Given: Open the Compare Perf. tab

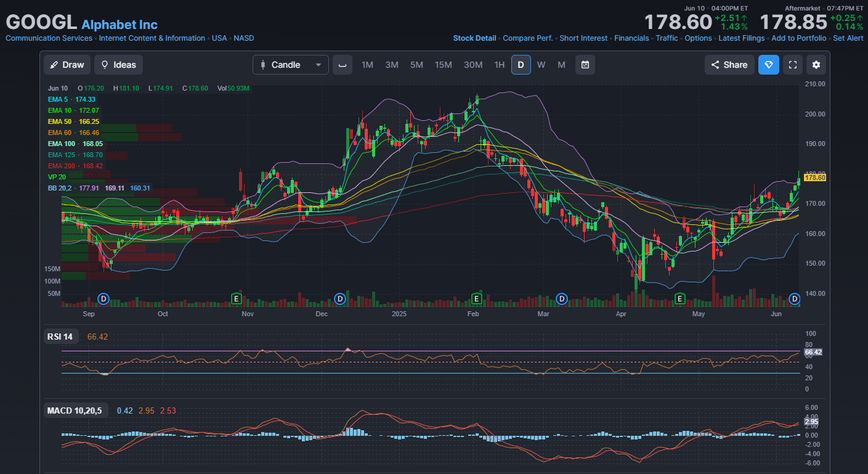Looking at the screenshot, I should [528, 38].
